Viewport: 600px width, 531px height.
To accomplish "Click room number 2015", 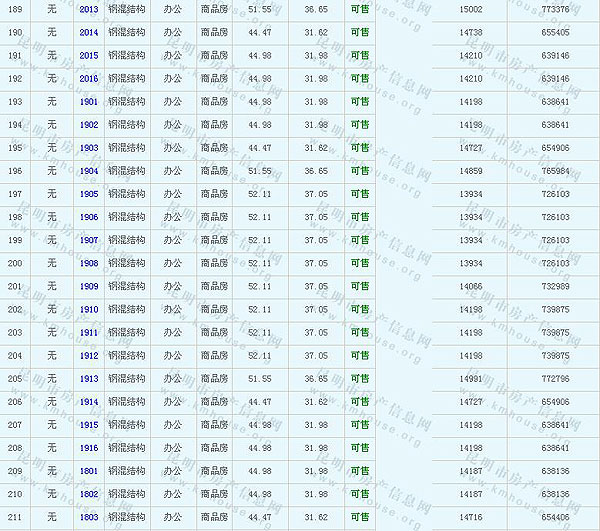I will 89,55.
